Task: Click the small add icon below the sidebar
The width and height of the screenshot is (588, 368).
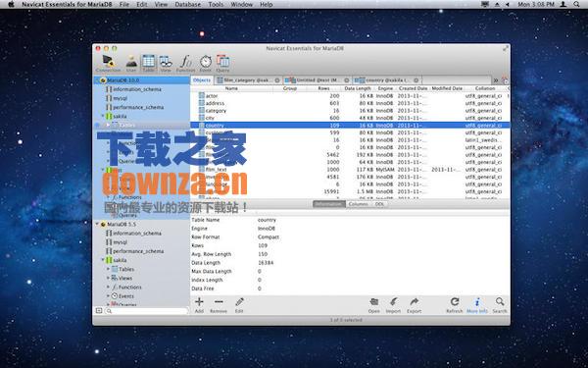Action: 99,310
